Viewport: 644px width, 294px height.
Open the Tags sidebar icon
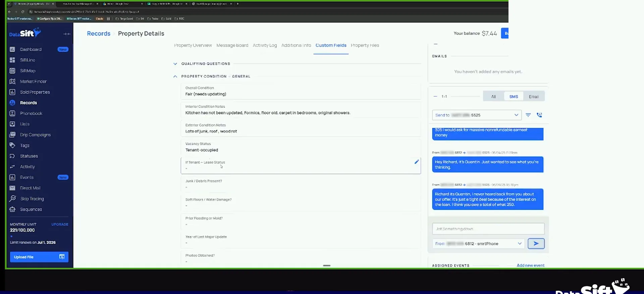point(12,145)
